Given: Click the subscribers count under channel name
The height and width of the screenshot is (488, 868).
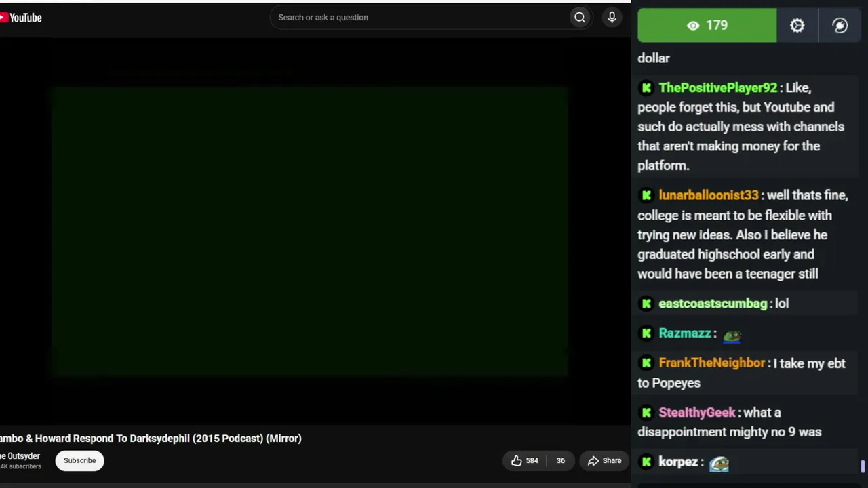Looking at the screenshot, I should tap(20, 467).
